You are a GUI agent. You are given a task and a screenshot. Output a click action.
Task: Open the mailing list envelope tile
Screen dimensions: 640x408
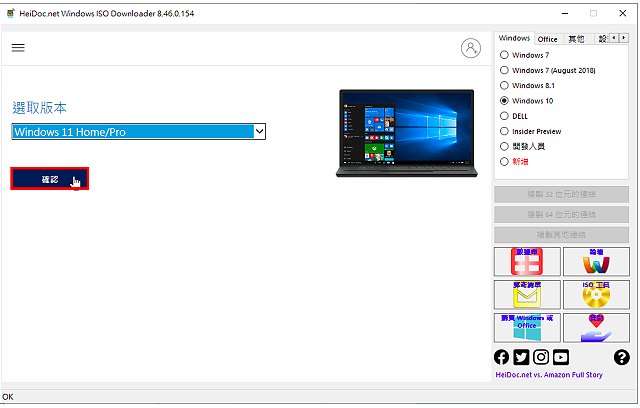tap(527, 295)
